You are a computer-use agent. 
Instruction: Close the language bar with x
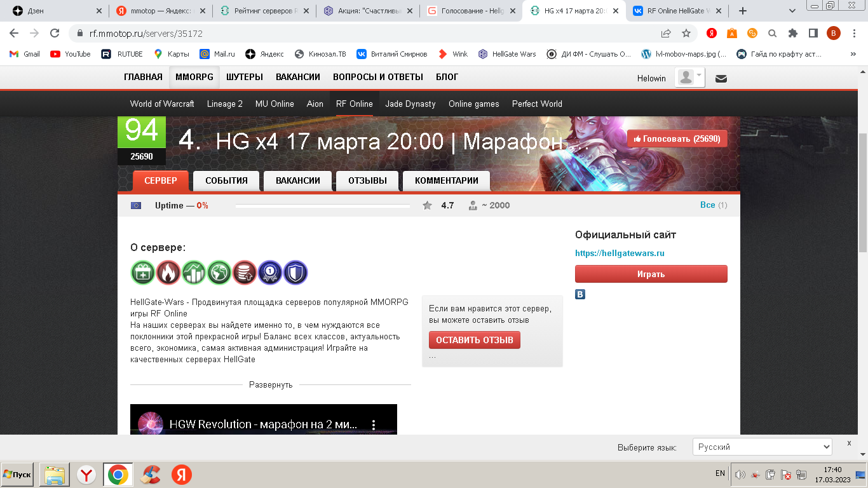pos(849,443)
